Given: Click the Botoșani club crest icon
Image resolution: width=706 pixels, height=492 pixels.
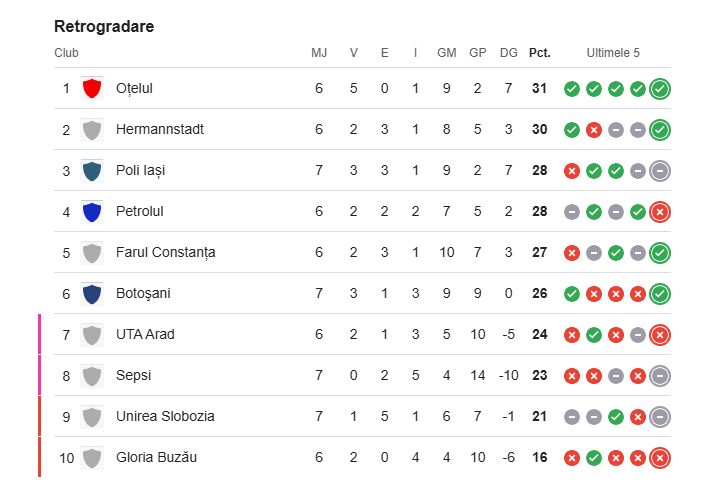Looking at the screenshot, I should point(92,294).
